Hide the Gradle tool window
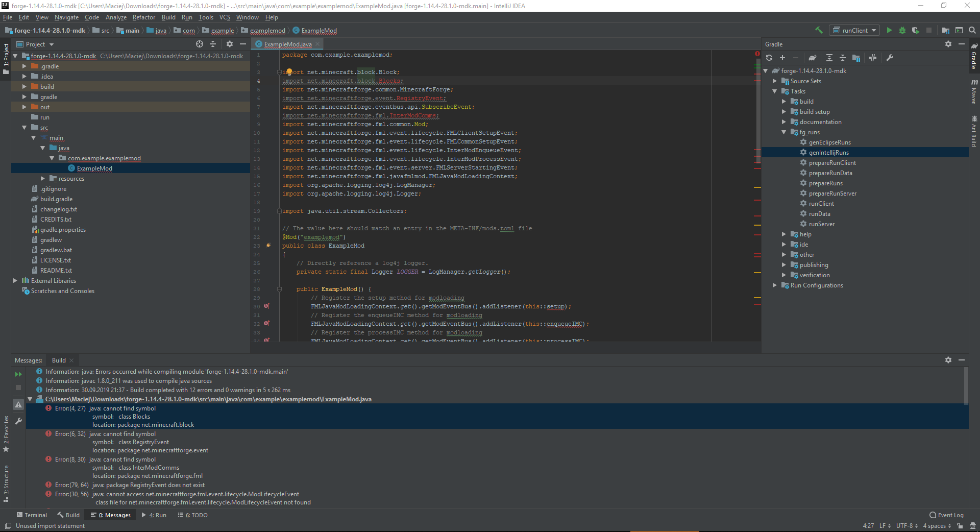The width and height of the screenshot is (980, 532). point(962,44)
